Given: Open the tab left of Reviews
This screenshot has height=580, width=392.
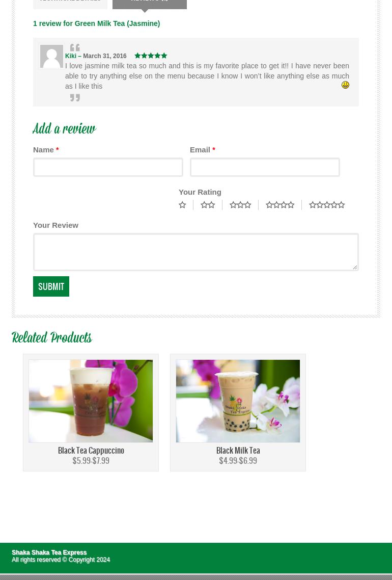Looking at the screenshot, I should point(70,3).
